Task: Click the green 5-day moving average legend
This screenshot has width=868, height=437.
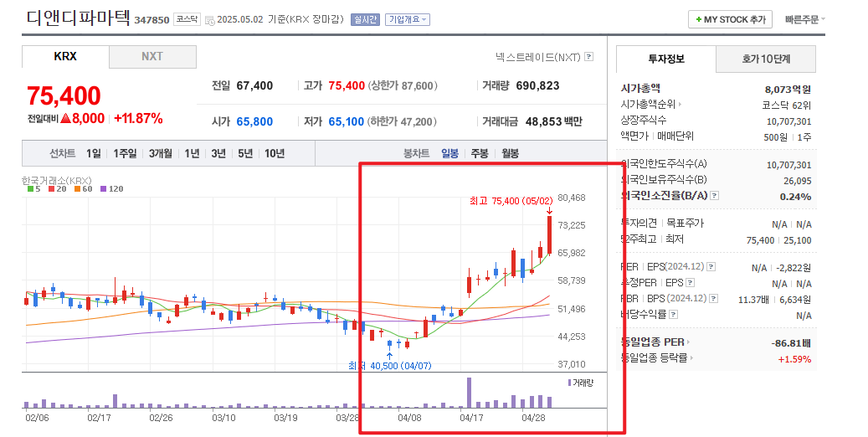Action: tap(34, 189)
